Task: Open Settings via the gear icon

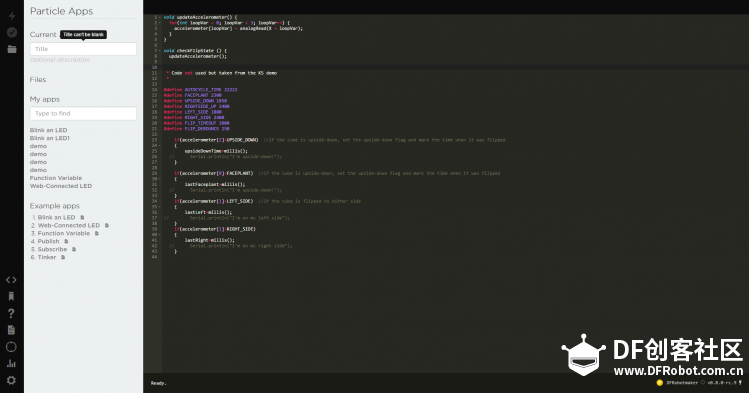Action: coord(11,380)
